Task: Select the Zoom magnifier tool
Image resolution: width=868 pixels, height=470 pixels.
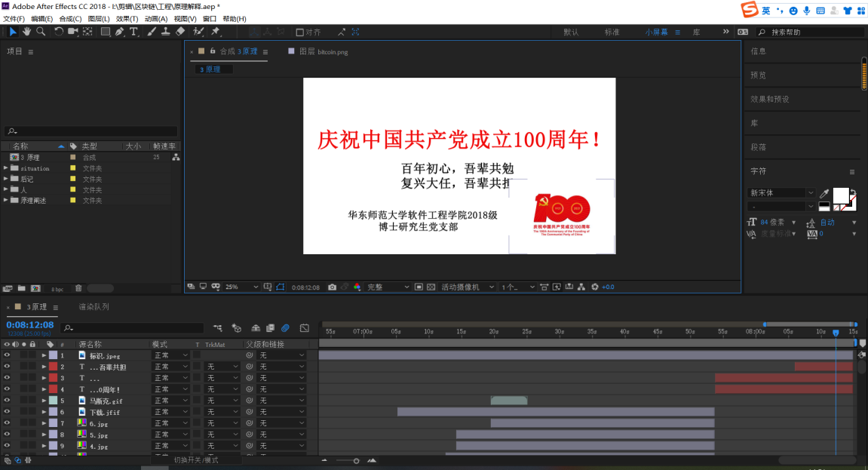Action: [41, 32]
